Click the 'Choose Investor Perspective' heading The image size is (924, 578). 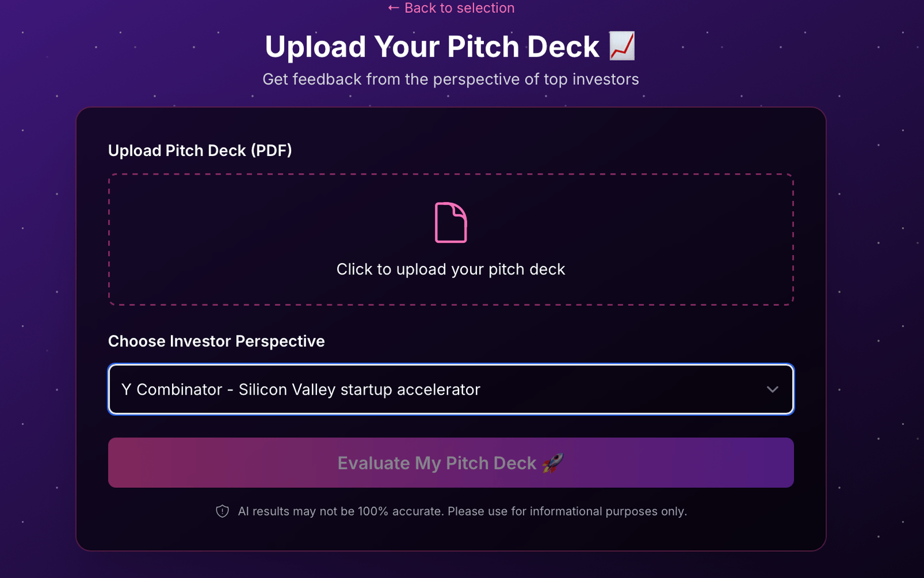point(216,341)
